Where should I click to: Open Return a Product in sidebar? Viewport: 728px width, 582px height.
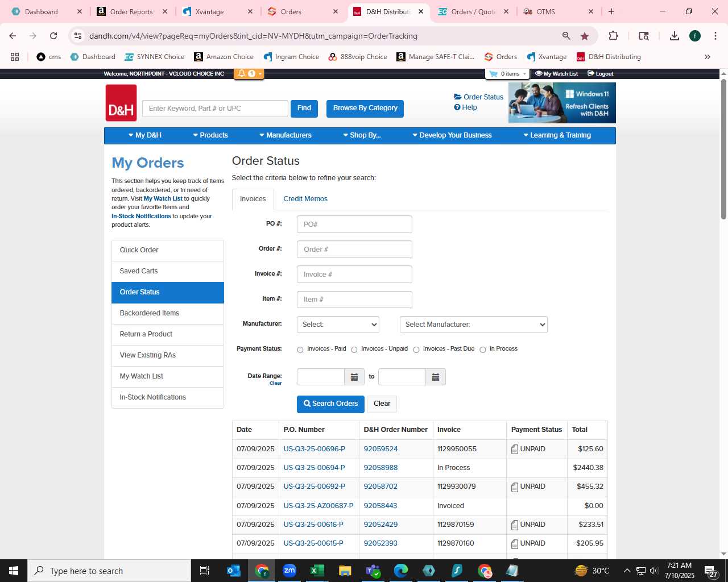coord(168,334)
